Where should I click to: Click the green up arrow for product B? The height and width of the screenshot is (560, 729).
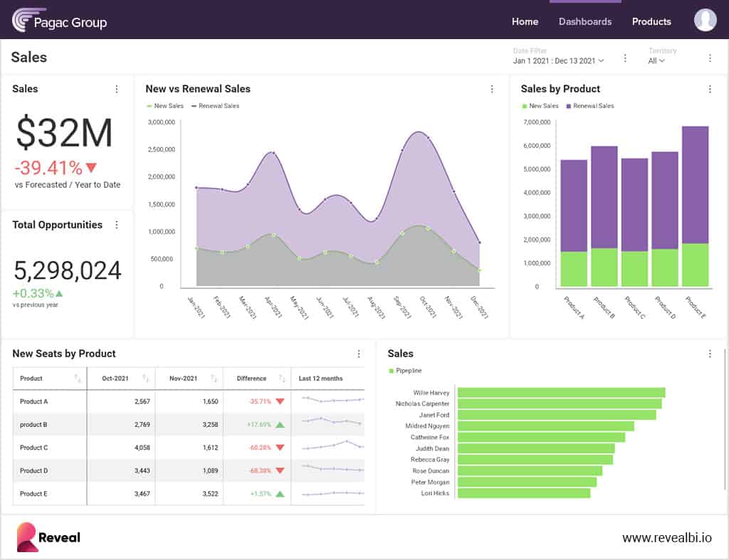[280, 425]
